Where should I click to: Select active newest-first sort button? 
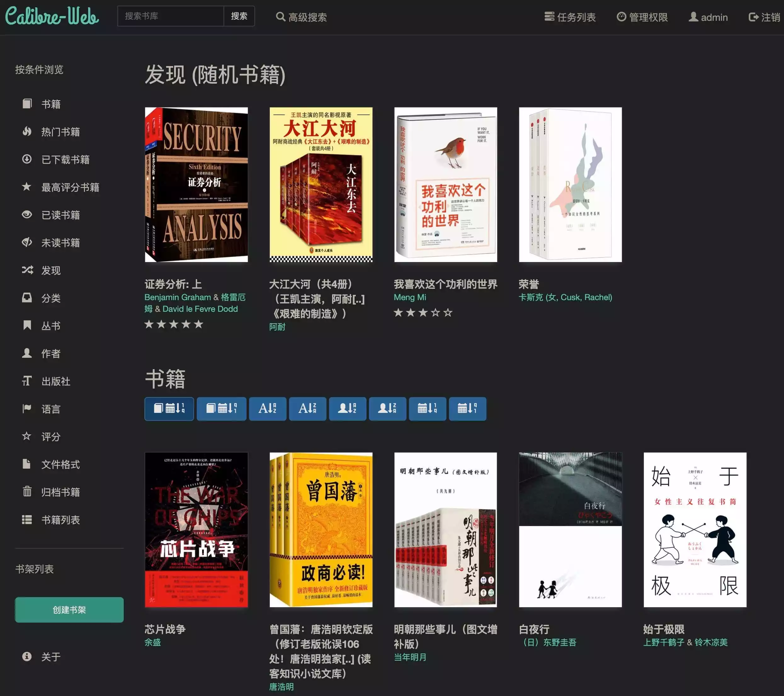click(x=169, y=408)
